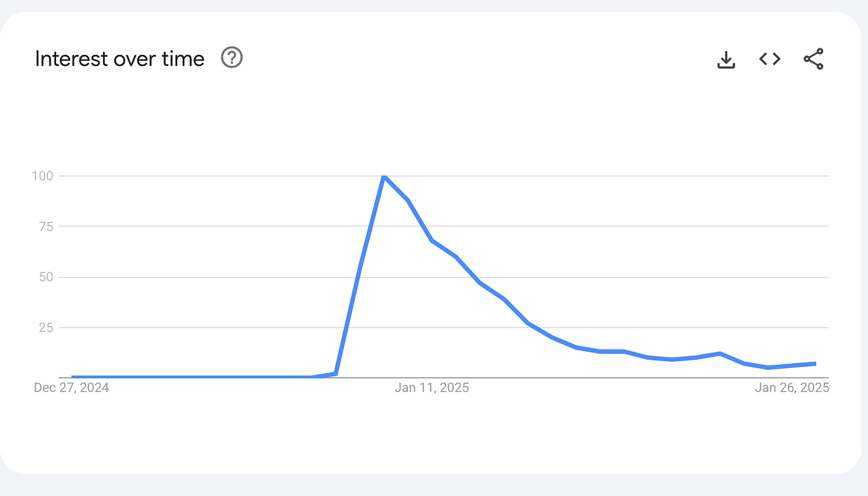Click the Dec 27, 2024 date label
Image resolution: width=868 pixels, height=496 pixels.
click(72, 388)
